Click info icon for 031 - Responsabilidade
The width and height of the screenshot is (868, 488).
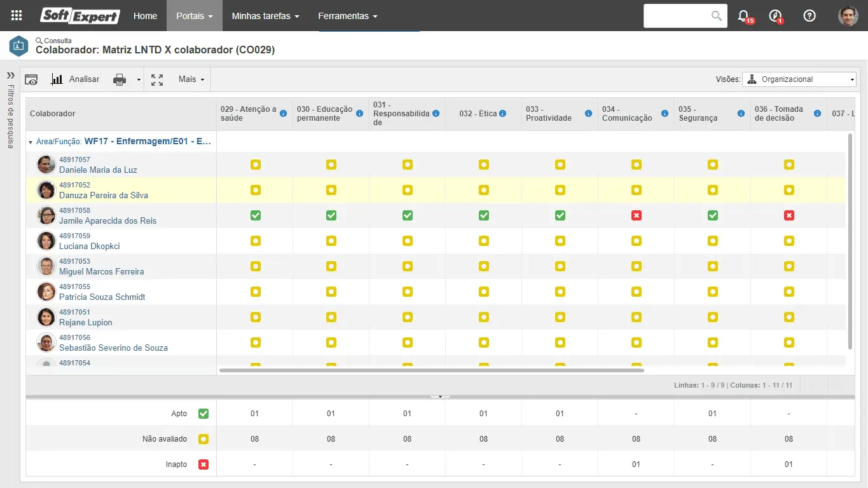[436, 114]
